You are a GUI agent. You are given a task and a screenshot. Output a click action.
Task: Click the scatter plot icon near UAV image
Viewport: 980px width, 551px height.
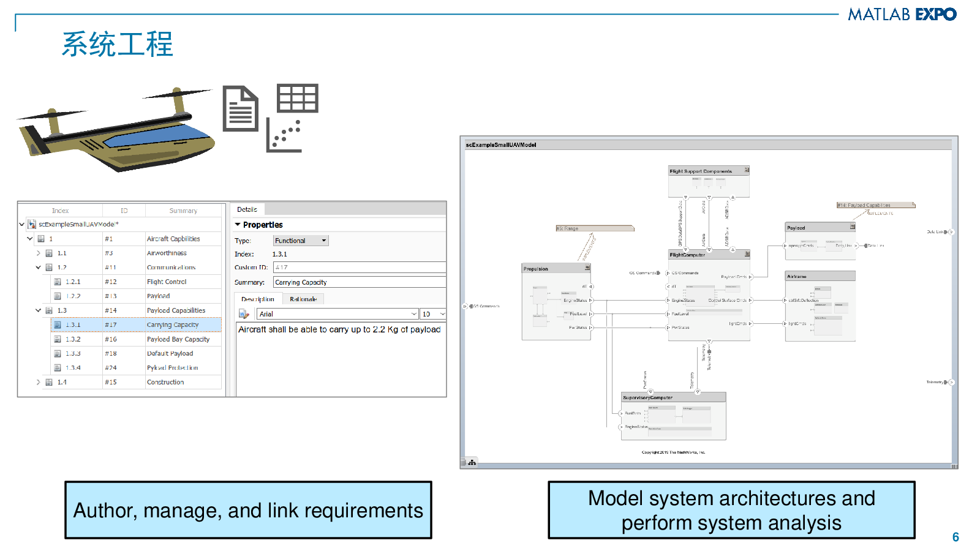tap(285, 136)
